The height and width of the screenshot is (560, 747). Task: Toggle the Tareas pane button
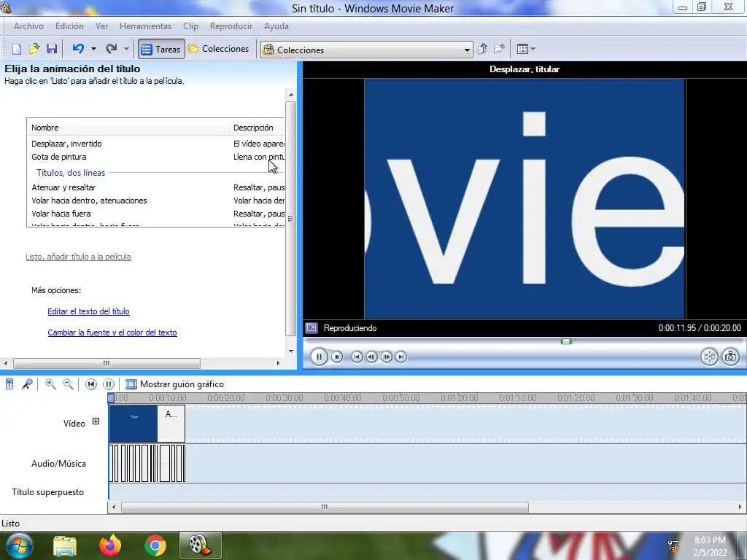(x=161, y=49)
